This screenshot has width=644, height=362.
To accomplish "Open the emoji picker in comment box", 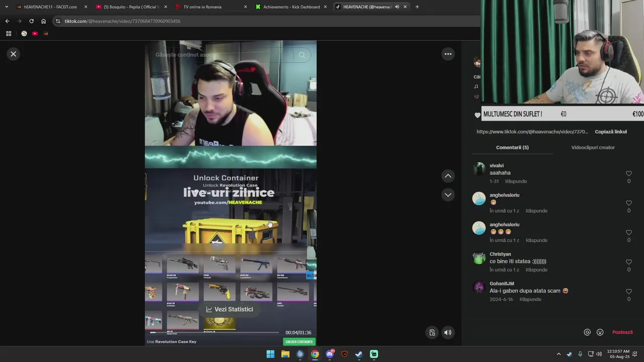I will click(x=600, y=332).
